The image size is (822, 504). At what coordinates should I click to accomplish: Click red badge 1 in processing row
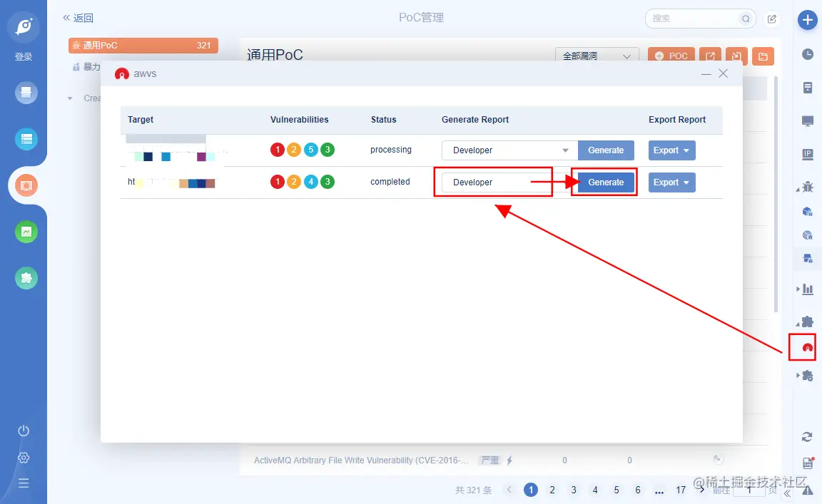tap(278, 150)
